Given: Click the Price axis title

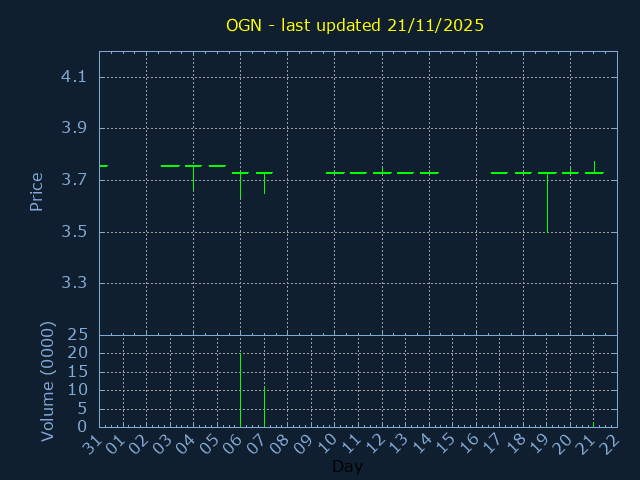Looking at the screenshot, I should pos(36,192).
